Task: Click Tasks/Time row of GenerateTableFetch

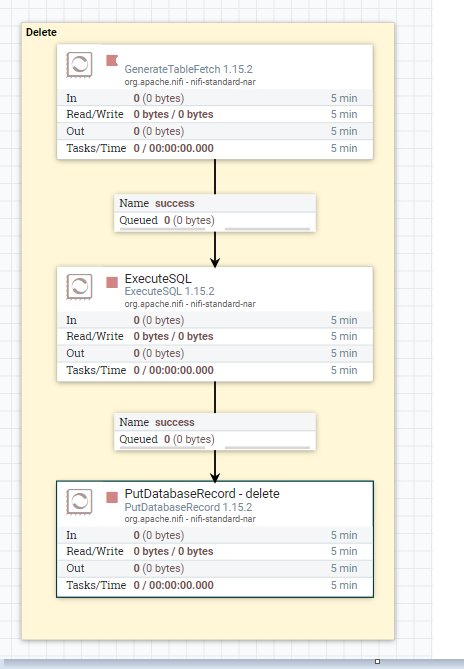Action: point(215,148)
